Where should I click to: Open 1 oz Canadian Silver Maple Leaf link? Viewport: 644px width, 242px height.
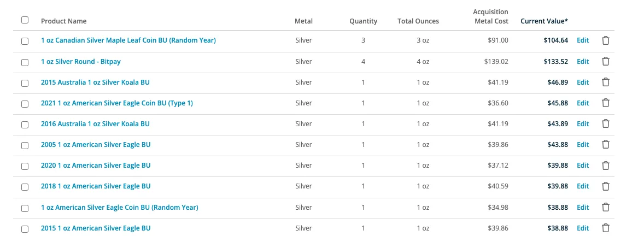[128, 40]
